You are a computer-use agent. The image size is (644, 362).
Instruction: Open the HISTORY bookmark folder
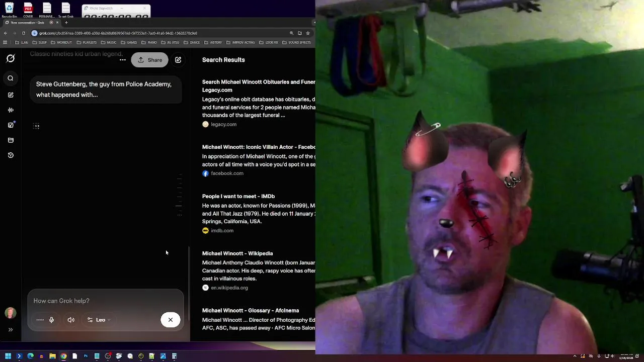click(x=213, y=43)
